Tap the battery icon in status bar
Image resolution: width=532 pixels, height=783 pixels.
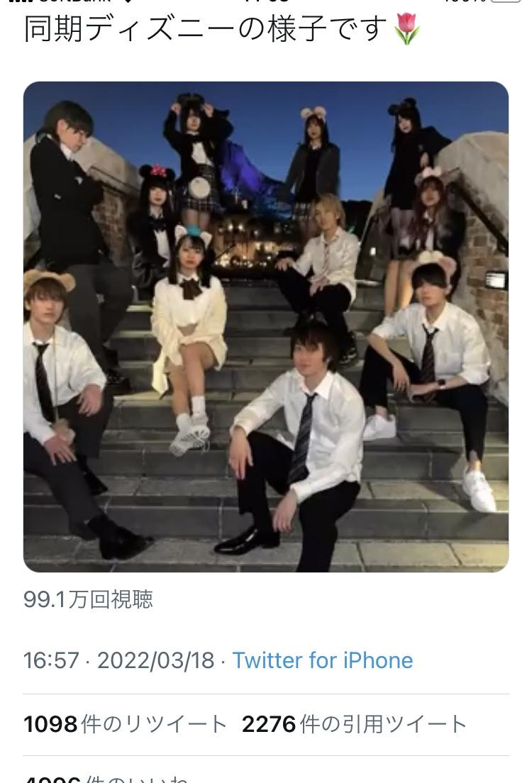tap(505, 1)
